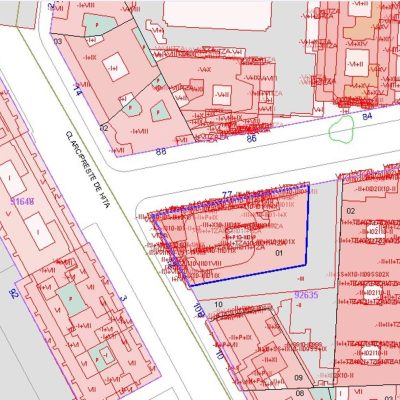
Task: Select parcel 01 inside the blue outline
Action: pos(279,253)
